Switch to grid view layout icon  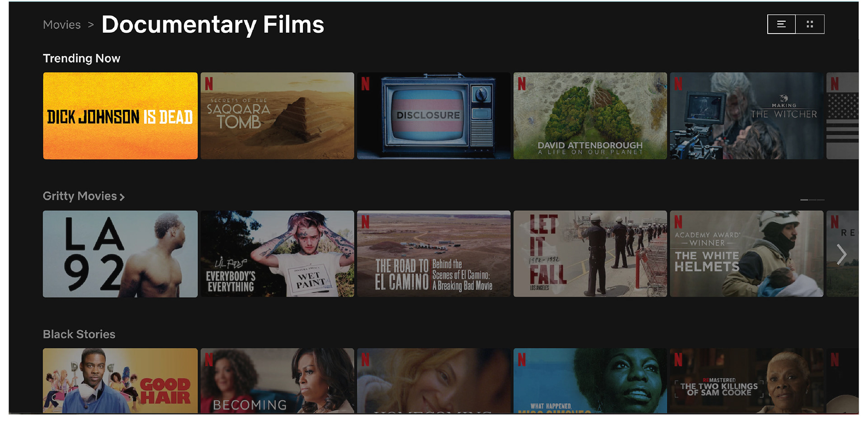click(810, 24)
